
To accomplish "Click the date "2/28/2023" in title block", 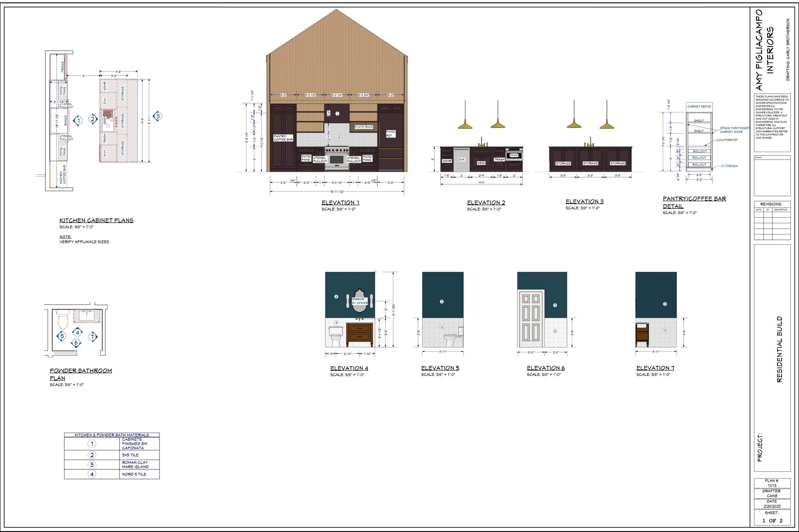I will point(772,506).
